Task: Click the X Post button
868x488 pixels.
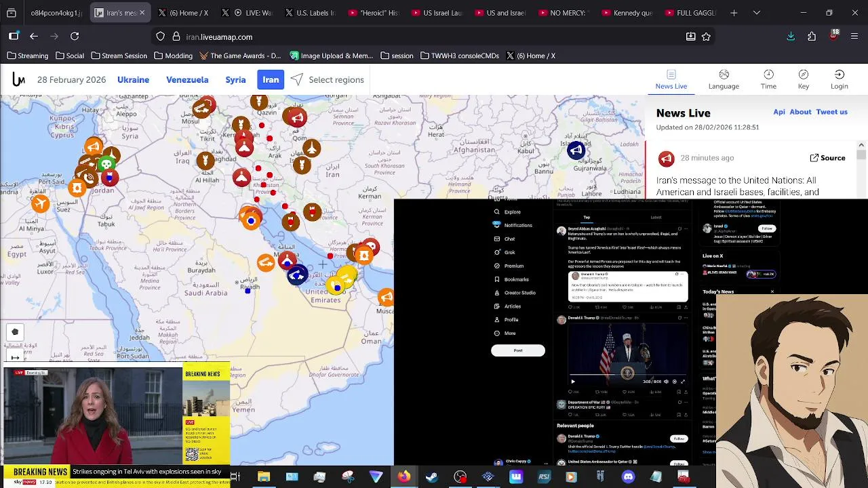Action: coord(518,350)
